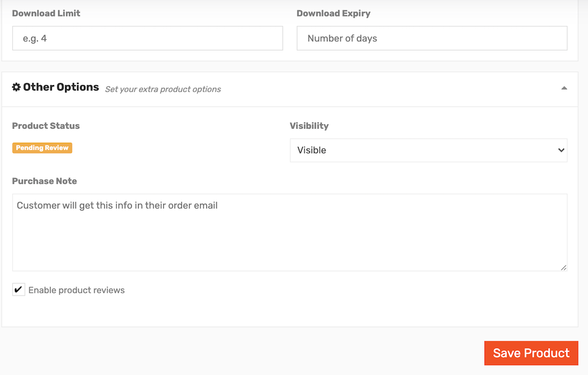Click the Purchase Note label

click(x=44, y=181)
